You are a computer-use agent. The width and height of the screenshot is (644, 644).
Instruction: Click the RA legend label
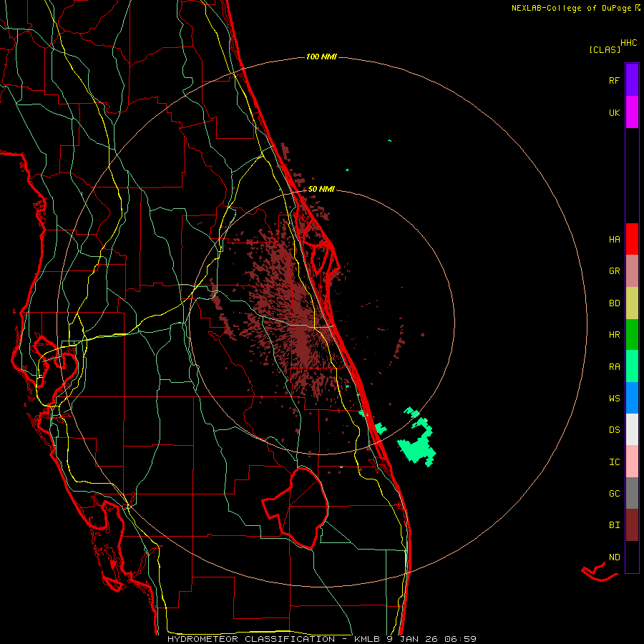(x=614, y=367)
